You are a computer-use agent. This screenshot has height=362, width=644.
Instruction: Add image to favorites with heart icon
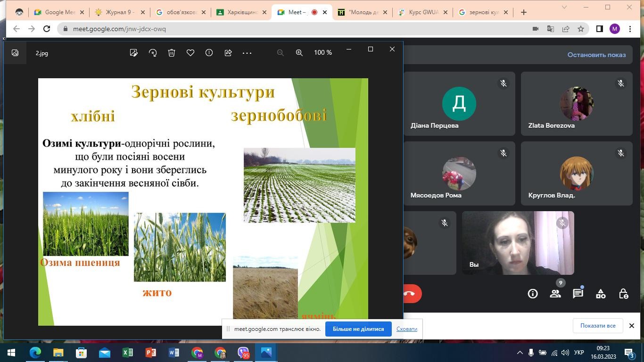190,53
